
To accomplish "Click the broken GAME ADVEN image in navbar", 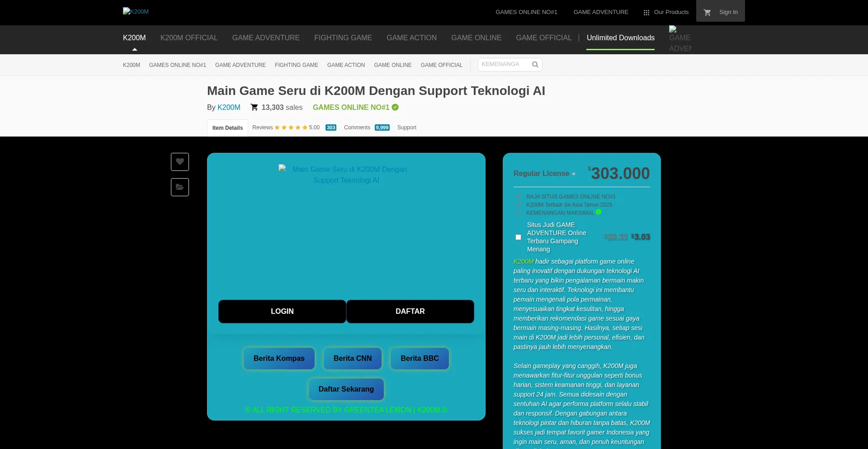I will coord(680,39).
